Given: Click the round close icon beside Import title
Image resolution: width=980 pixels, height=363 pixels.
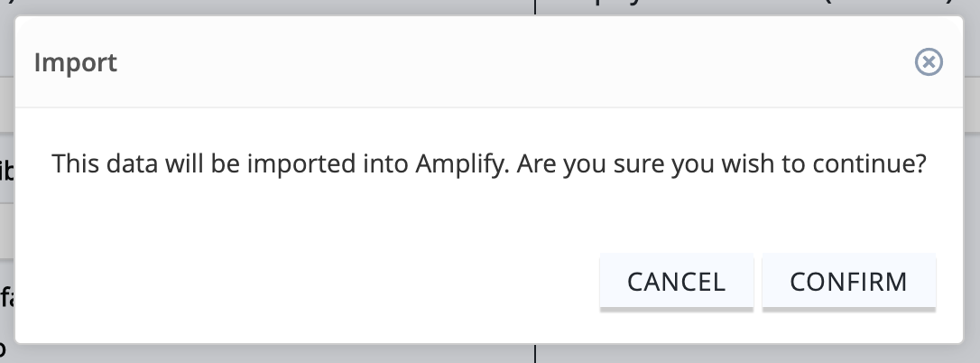Looking at the screenshot, I should 929,62.
